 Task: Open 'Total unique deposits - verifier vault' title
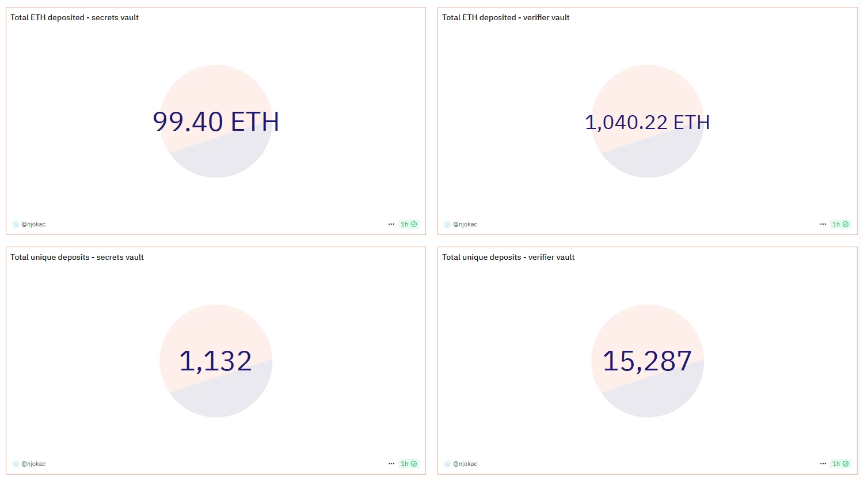508,257
